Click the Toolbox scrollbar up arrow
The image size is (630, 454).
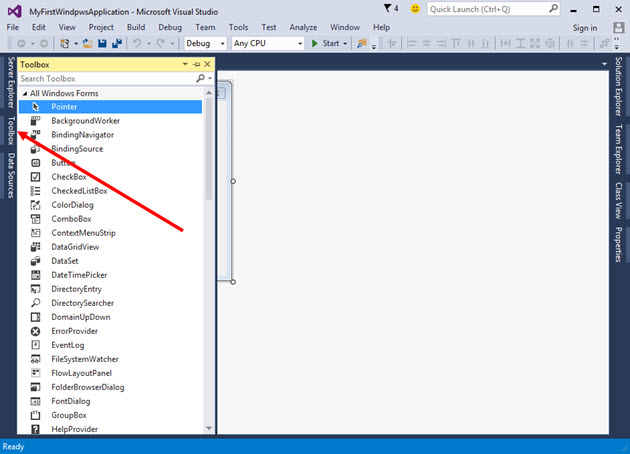(x=209, y=93)
